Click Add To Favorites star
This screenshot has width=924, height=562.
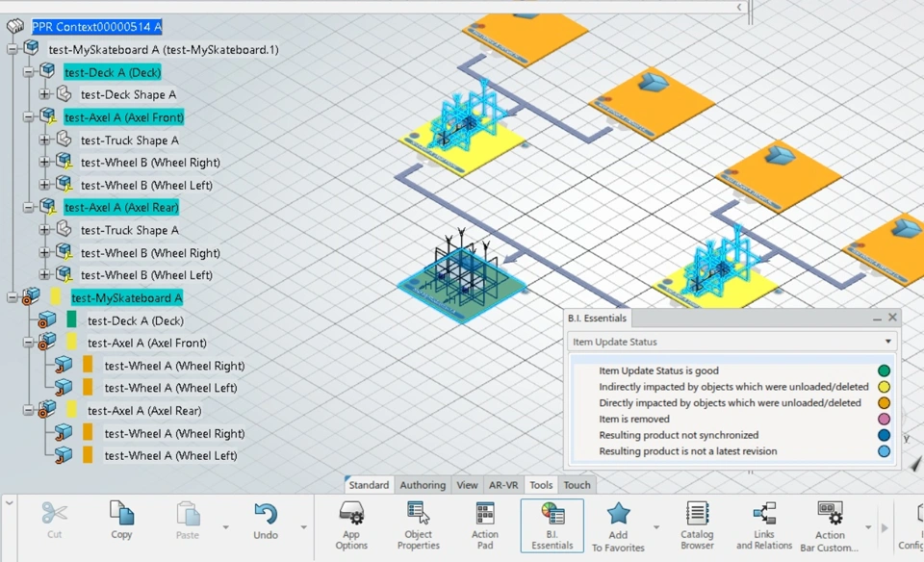(618, 514)
